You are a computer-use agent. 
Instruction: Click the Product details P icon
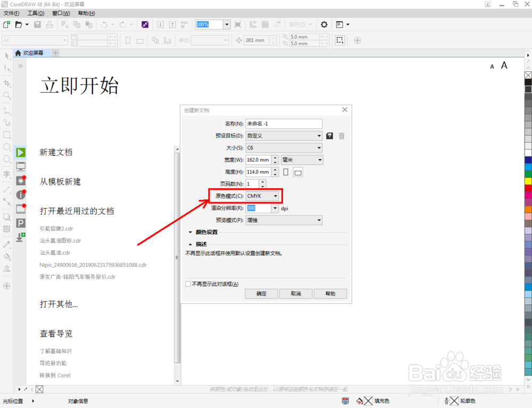point(21,223)
